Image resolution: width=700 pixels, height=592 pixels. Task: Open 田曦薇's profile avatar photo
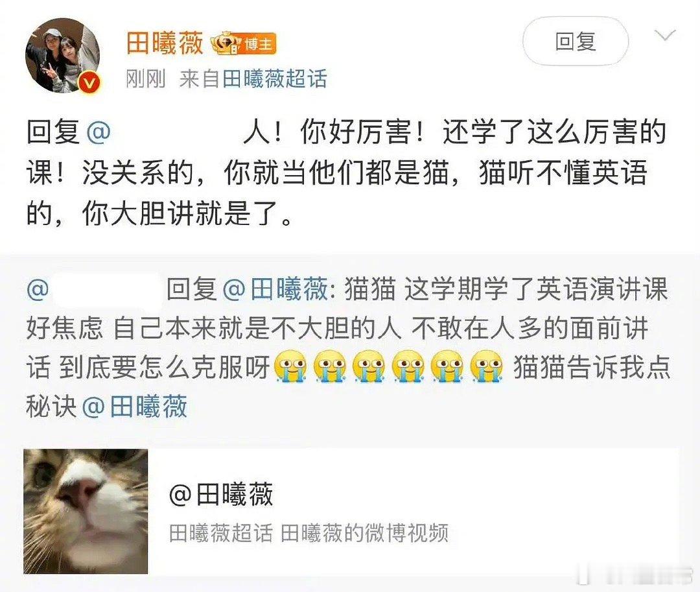click(62, 56)
